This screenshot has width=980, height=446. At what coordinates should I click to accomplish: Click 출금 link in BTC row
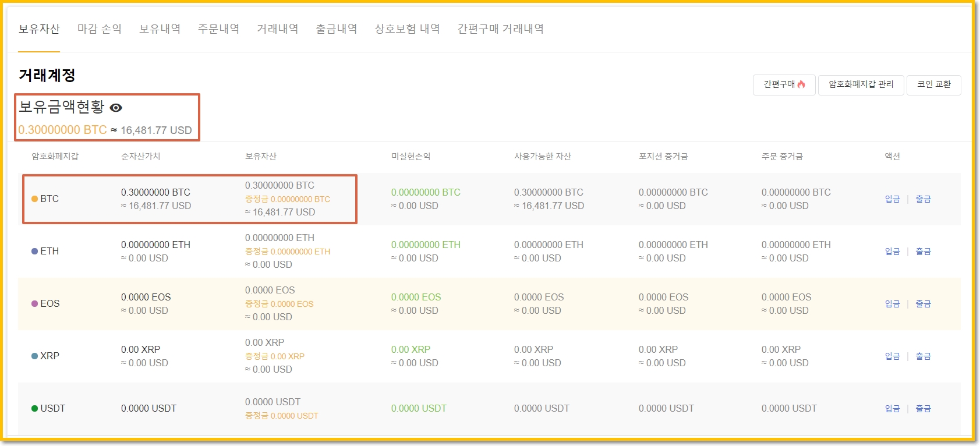(923, 199)
